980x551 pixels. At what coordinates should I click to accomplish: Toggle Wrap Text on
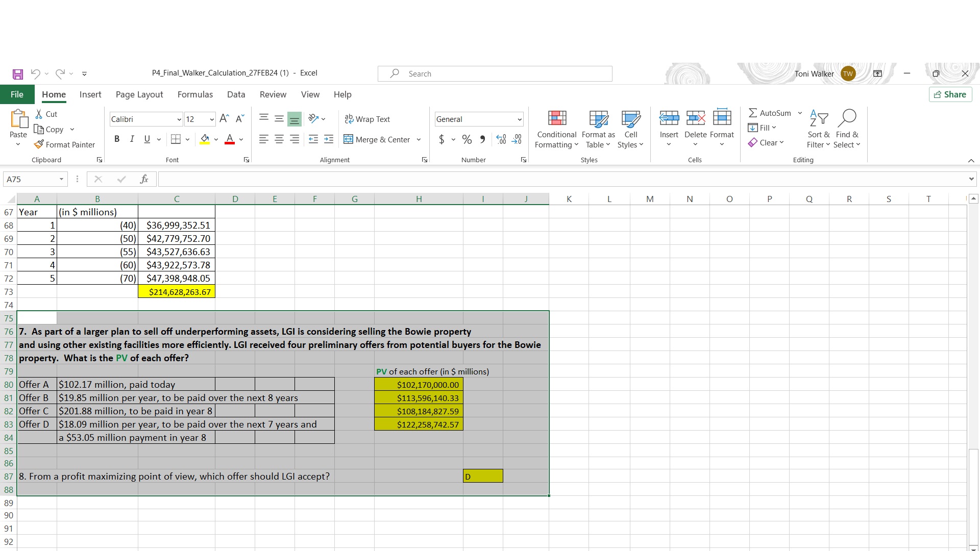click(367, 119)
